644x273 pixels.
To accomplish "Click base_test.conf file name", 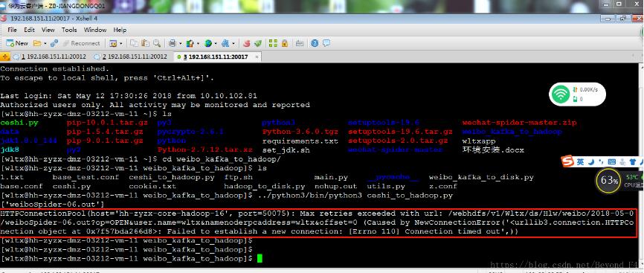I will tap(86, 178).
